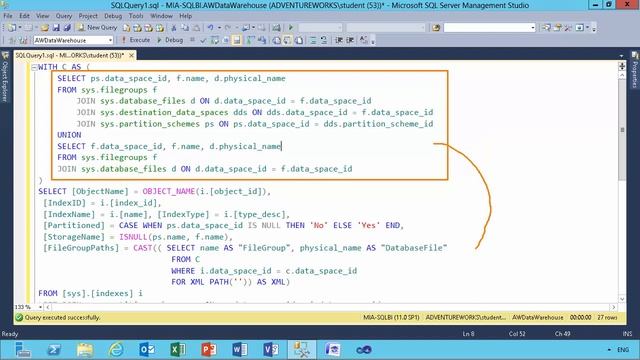Toggle Include Client Statistics
The width and height of the screenshot is (640, 360).
(262, 40)
